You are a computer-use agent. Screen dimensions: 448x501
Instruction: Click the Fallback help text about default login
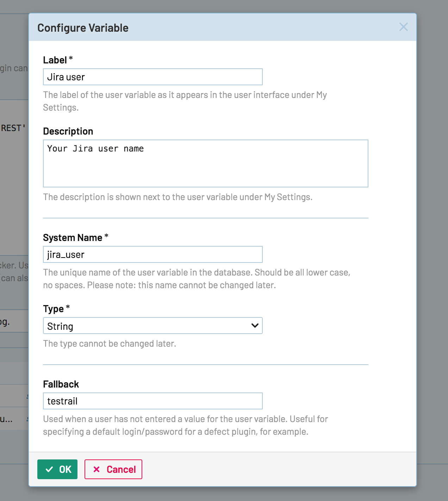[x=185, y=425]
